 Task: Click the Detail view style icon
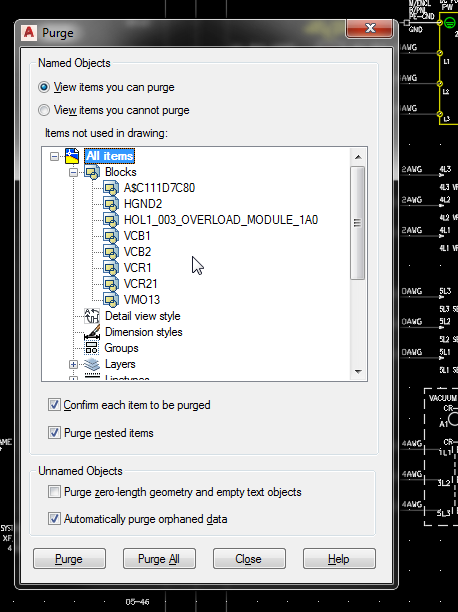92,316
